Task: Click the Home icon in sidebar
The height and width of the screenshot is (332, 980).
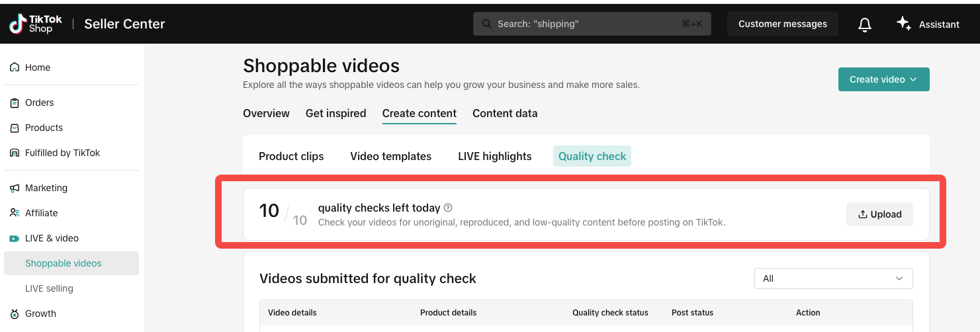Action: (15, 67)
